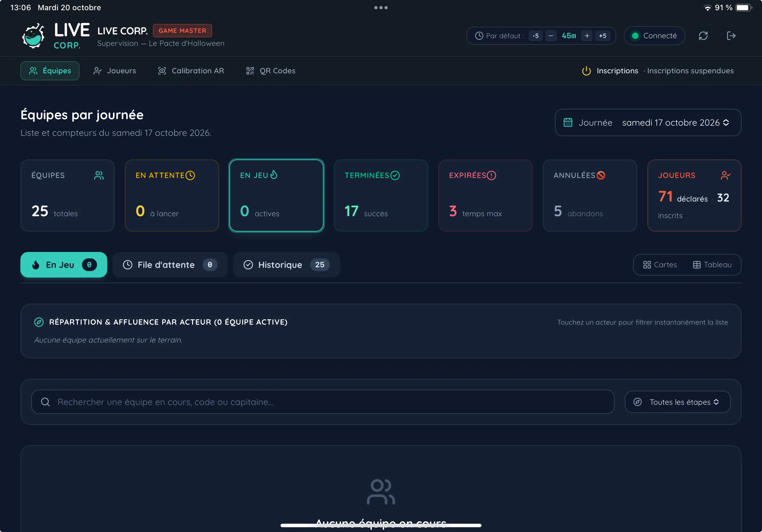This screenshot has width=762, height=532.
Task: Select the Joueurs déclarés inscrits card
Action: pos(694,196)
